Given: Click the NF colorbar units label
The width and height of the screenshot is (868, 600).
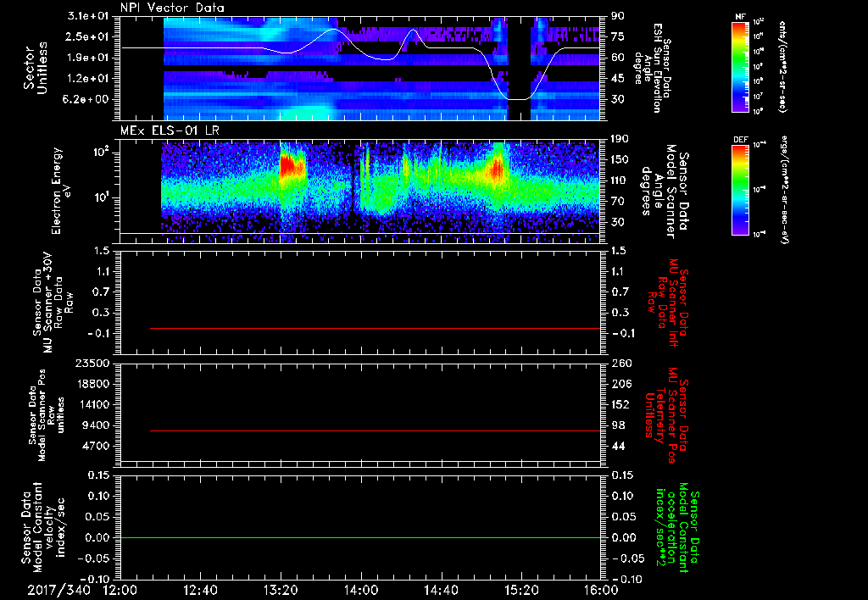Looking at the screenshot, I should click(x=782, y=67).
